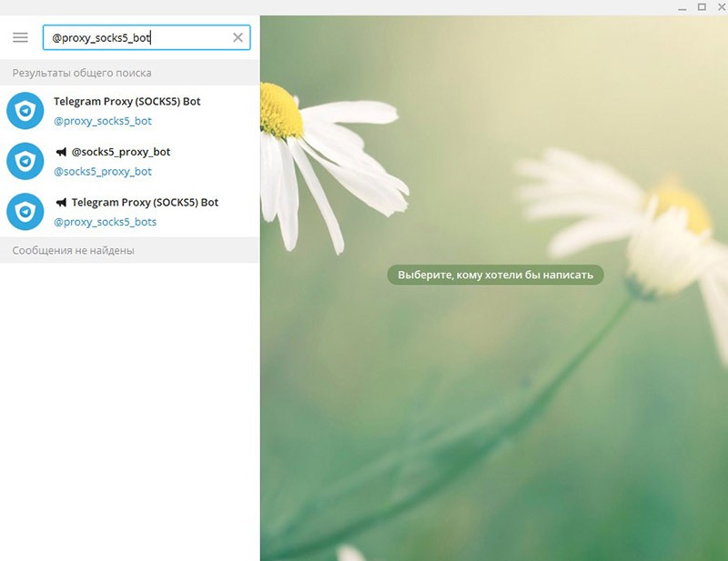Click the shield avatar of the @socks5_proxy_bot channel
728x561 pixels.
tap(25, 161)
